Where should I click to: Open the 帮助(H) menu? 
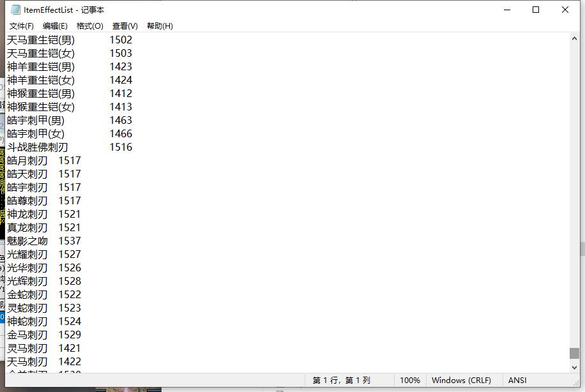[x=160, y=26]
